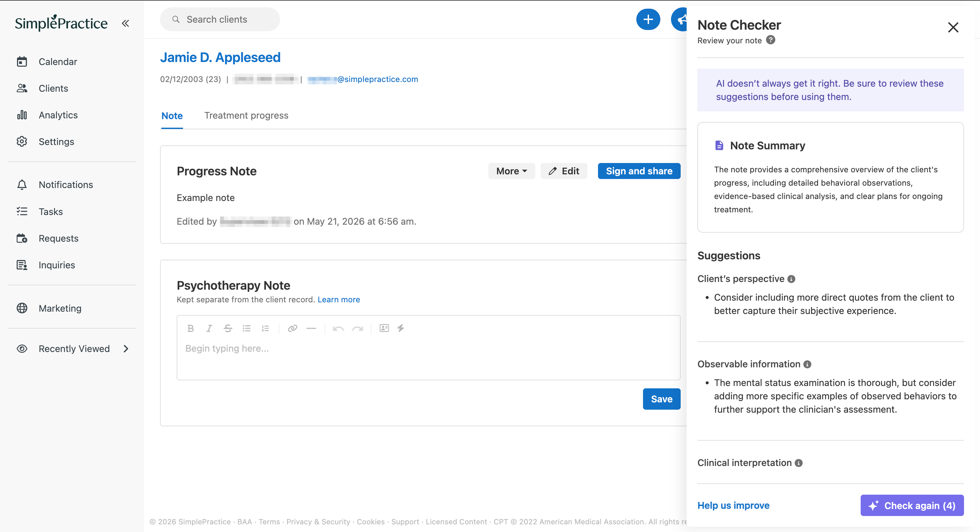Click the SimplePractice logo
This screenshot has height=532, width=980.
(61, 23)
